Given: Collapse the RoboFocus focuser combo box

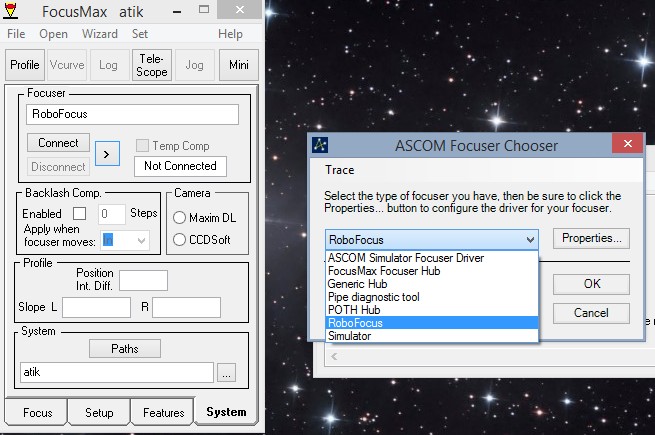Looking at the screenshot, I should (530, 240).
